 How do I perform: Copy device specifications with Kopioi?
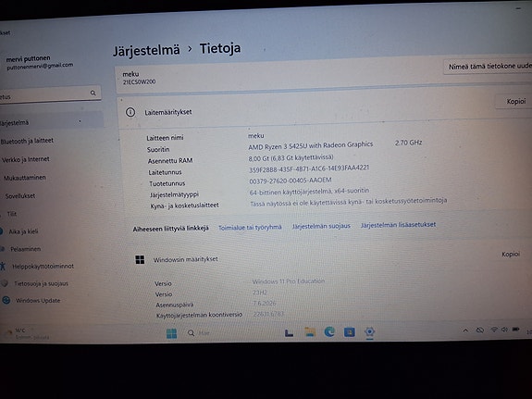coord(515,101)
